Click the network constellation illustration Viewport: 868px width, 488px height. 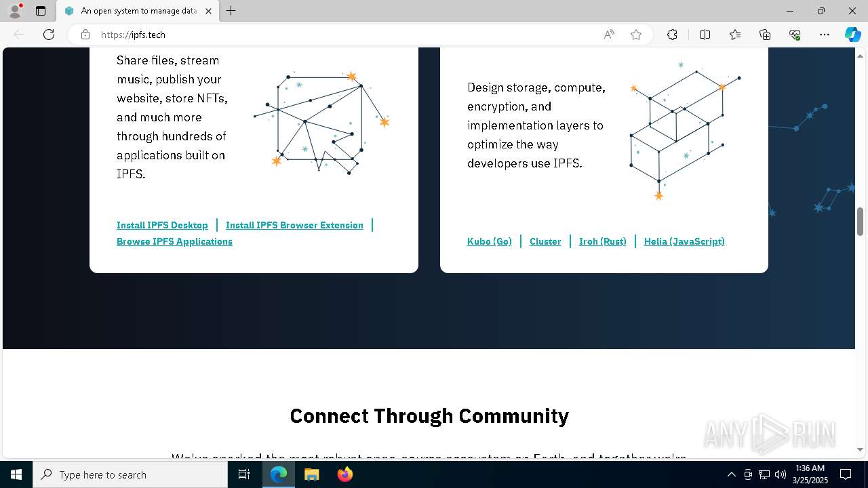click(x=321, y=122)
